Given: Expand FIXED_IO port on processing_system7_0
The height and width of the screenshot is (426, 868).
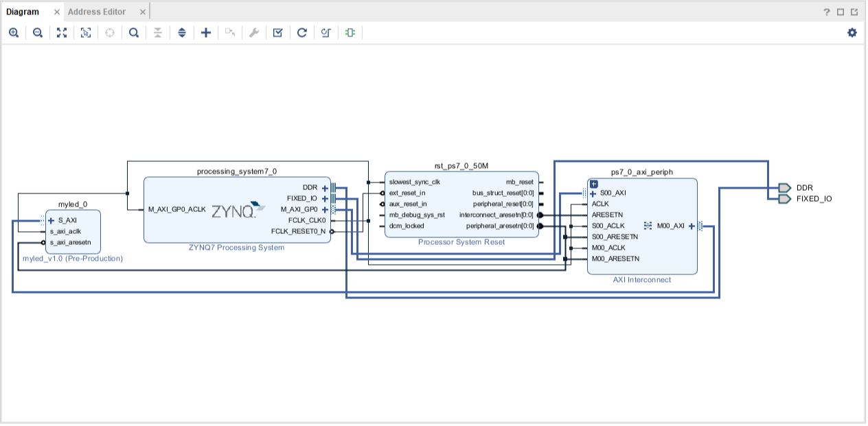Looking at the screenshot, I should click(325, 199).
